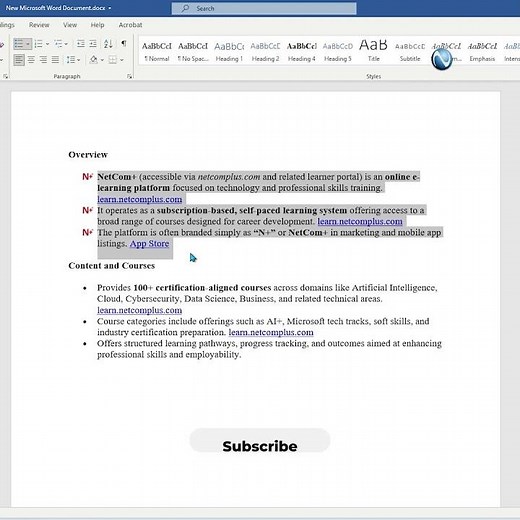The width and height of the screenshot is (520, 520).
Task: Apply Shading paint bucket color
Action: click(94, 60)
